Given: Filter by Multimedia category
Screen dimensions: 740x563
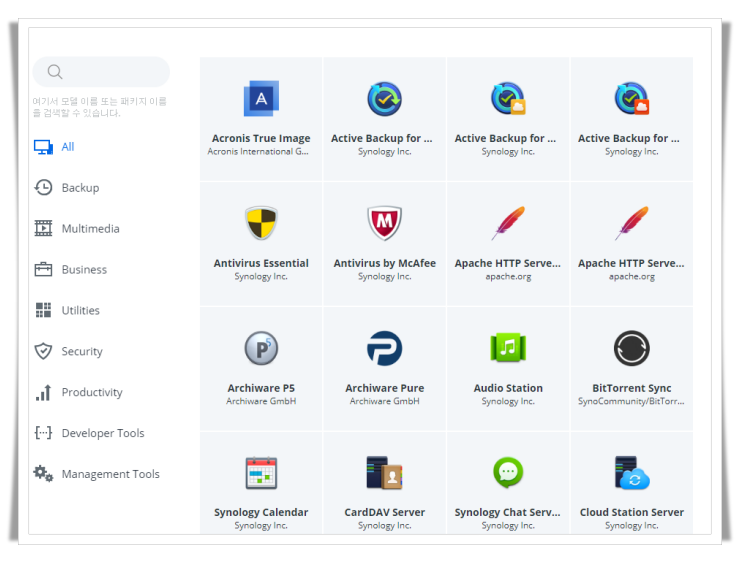Looking at the screenshot, I should [x=91, y=229].
